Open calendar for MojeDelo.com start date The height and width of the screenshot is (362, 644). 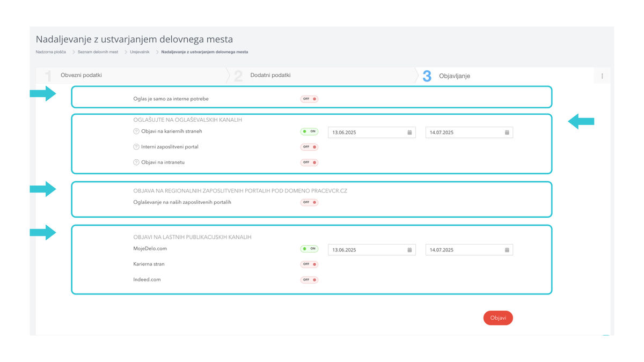409,250
